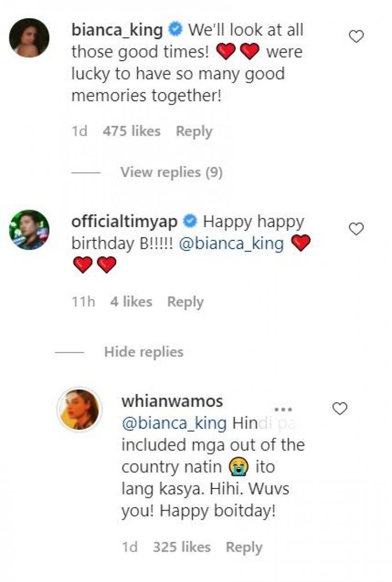Collapse thread with Hide replies
This screenshot has height=582, width=392.
(x=143, y=352)
